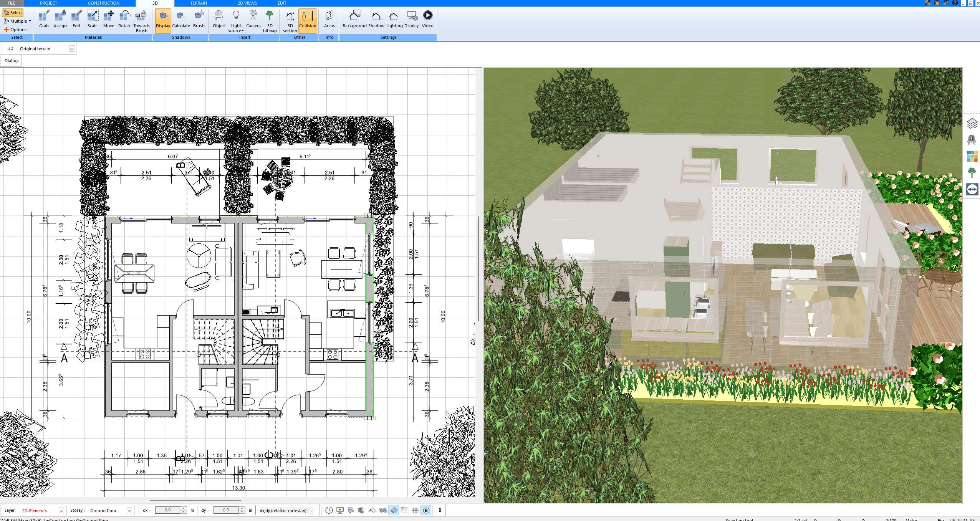
Task: Click the 3D view mode label
Action: [x=11, y=49]
